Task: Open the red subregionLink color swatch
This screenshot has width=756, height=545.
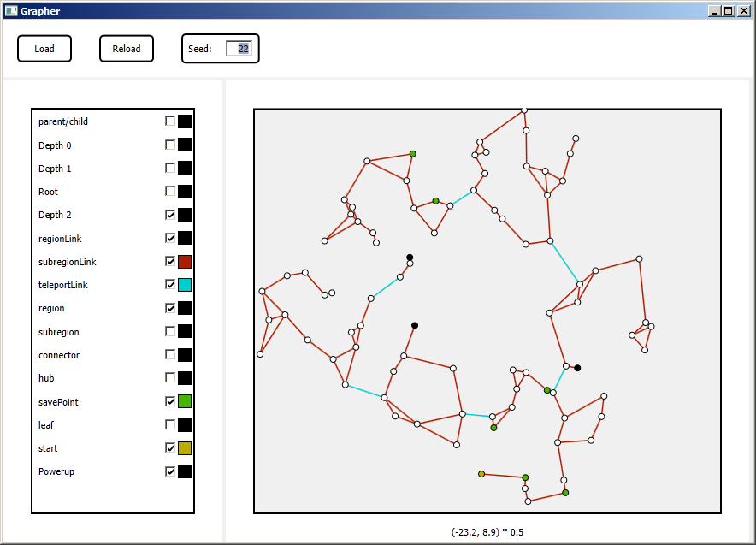Action: (185, 262)
